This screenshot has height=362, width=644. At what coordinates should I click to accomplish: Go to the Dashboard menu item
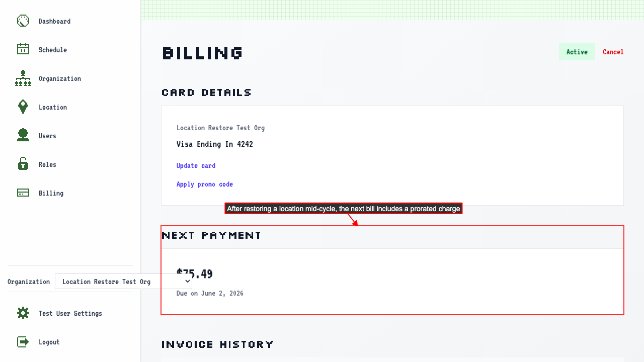click(x=54, y=21)
